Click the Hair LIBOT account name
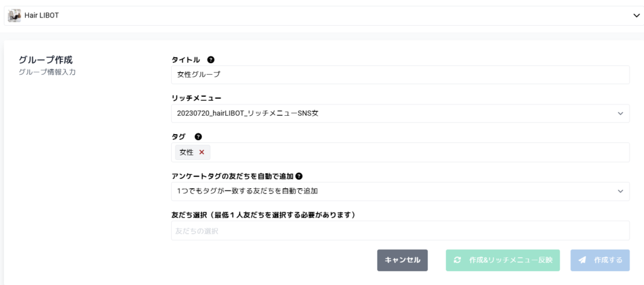The image size is (644, 285). click(x=42, y=16)
